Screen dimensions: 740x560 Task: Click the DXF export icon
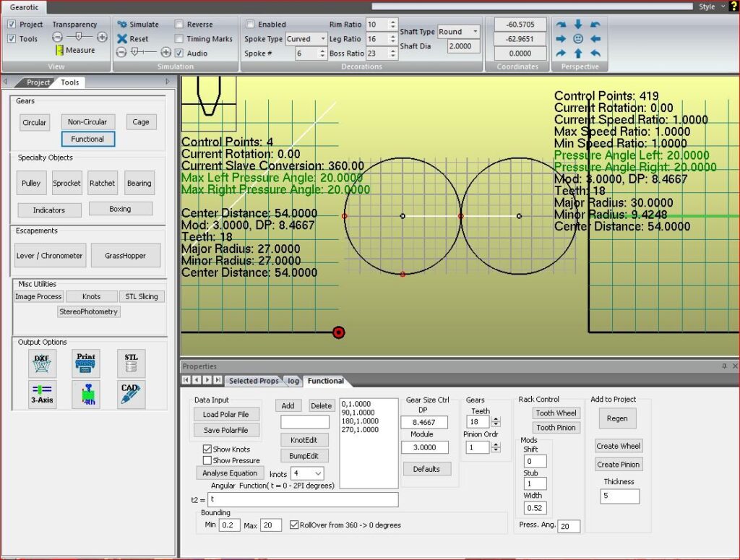[x=43, y=363]
